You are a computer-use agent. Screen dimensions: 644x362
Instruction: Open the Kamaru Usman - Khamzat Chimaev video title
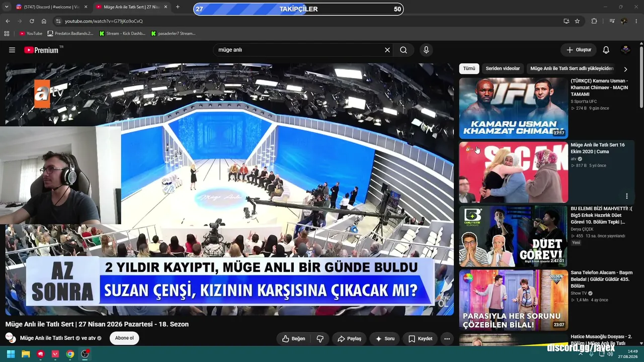click(x=599, y=87)
